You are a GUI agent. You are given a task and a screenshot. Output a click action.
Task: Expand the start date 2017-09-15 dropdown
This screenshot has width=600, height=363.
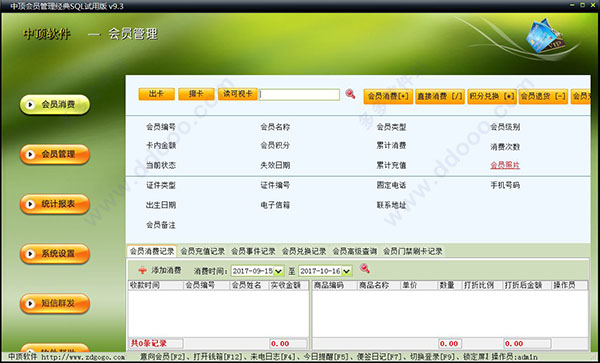click(279, 271)
